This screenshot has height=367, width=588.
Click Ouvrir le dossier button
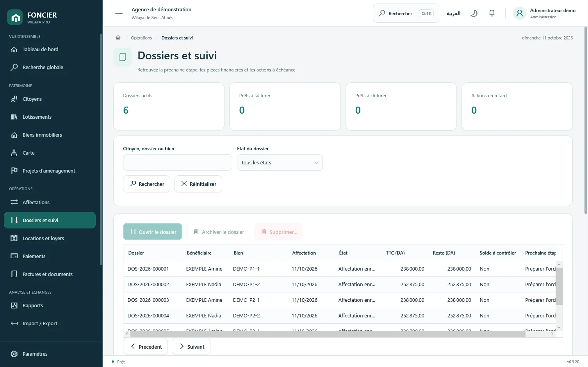pos(153,232)
